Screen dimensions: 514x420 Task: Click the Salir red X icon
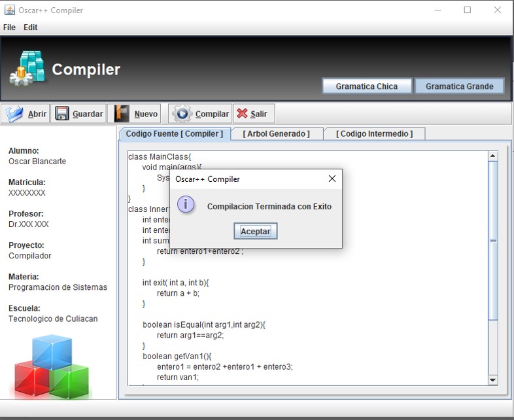tap(242, 113)
